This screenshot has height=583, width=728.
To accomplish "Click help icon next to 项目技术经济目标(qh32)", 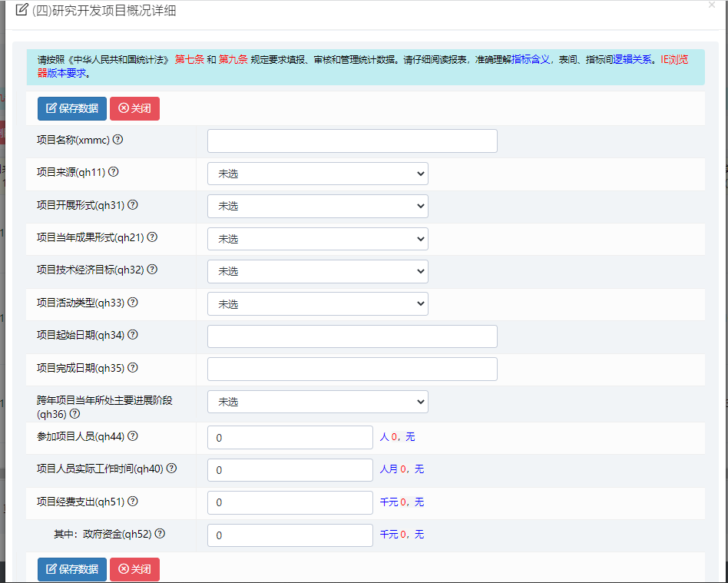I will pos(152,270).
